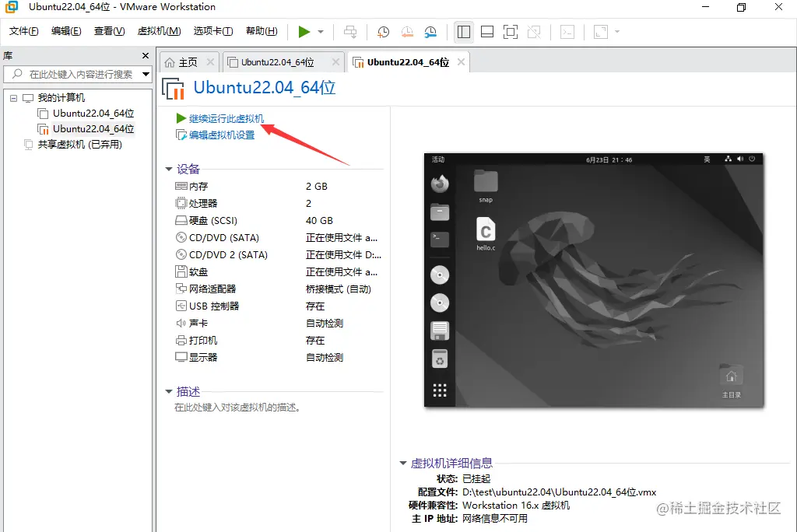Click the 软盘 device row
Screen dimensions: 797x532
tap(279, 272)
